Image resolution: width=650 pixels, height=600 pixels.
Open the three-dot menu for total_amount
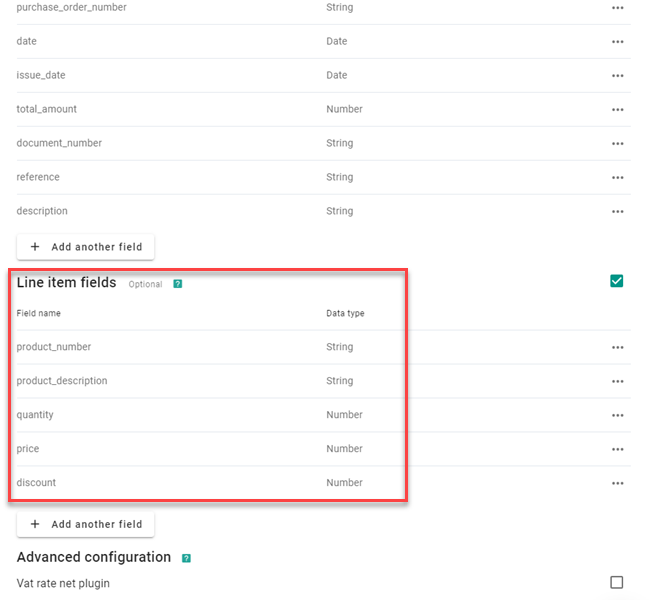(x=617, y=110)
